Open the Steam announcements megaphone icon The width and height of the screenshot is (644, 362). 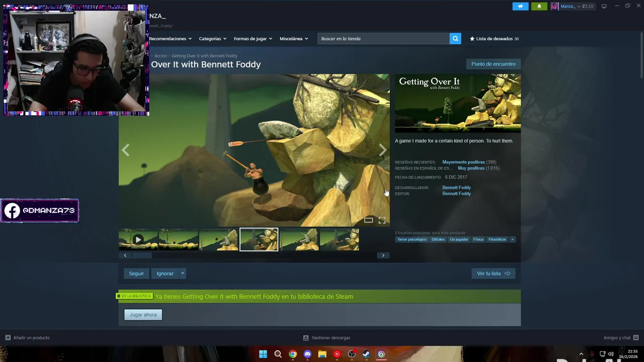520,6
